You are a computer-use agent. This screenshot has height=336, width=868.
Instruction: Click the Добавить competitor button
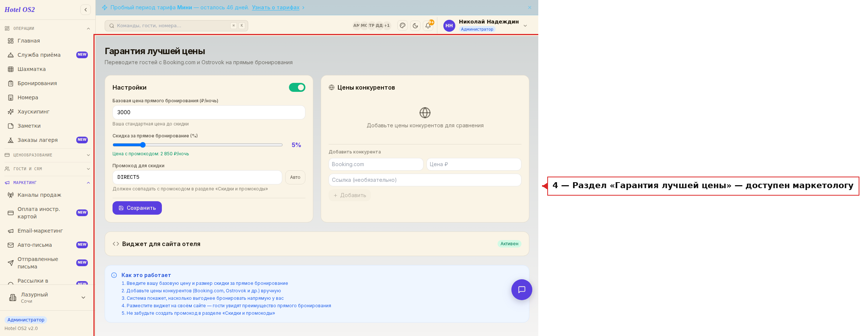coord(350,195)
